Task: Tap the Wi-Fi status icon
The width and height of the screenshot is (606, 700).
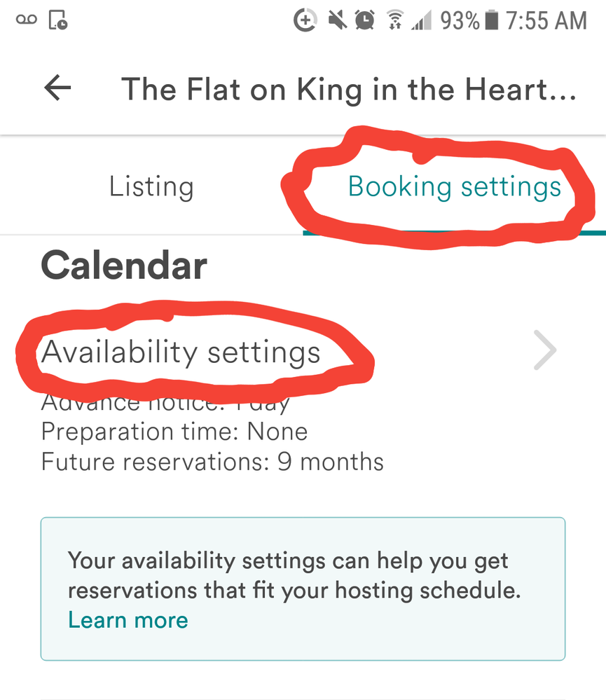Action: (x=394, y=21)
